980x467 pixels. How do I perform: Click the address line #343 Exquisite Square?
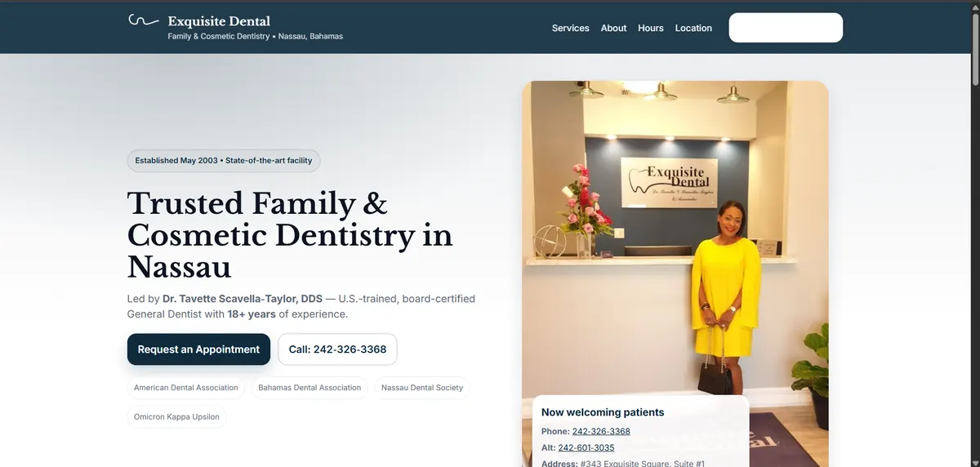623,464
